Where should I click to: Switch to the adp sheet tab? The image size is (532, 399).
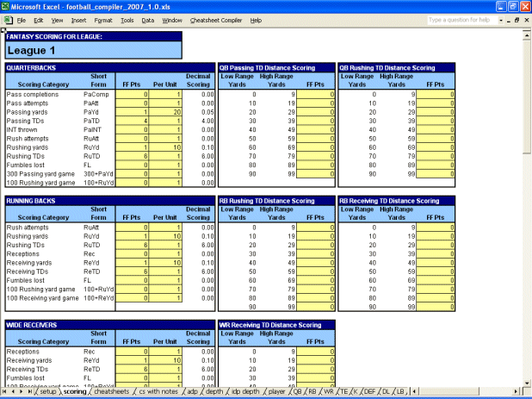(x=192, y=391)
